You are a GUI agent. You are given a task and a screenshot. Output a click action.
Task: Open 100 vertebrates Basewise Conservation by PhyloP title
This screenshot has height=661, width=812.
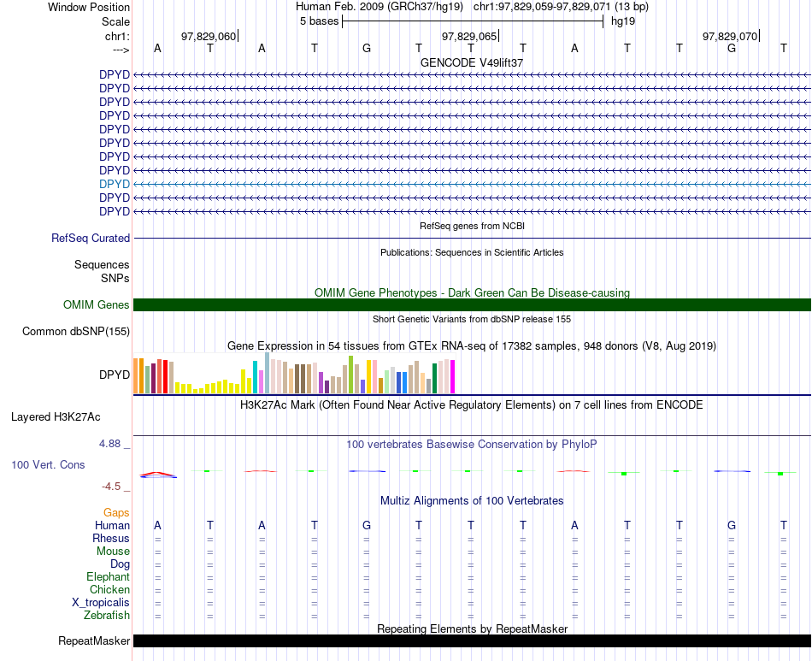(x=472, y=445)
